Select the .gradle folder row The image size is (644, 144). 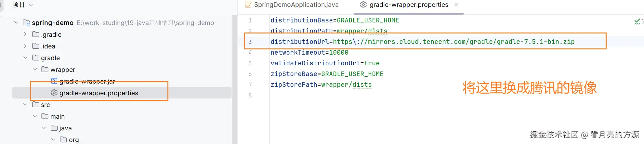coord(122,34)
